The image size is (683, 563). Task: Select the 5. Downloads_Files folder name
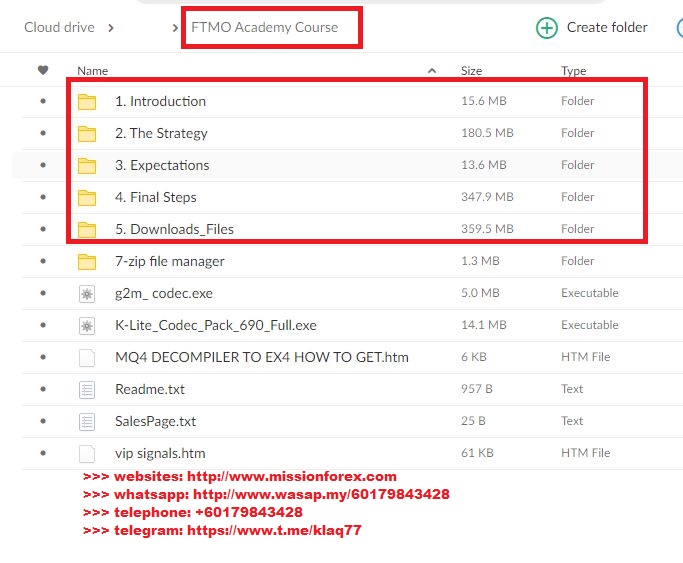[174, 229]
